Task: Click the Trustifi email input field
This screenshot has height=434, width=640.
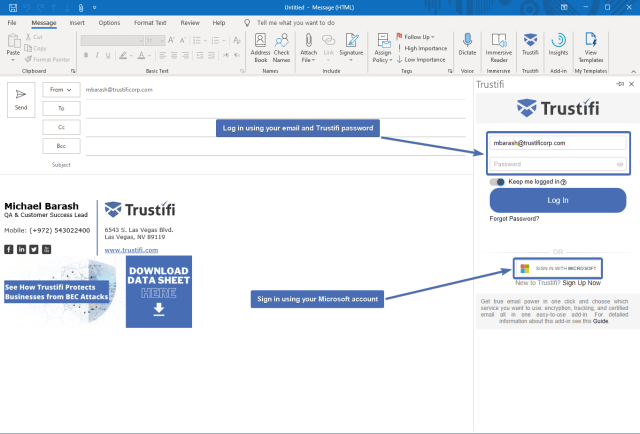Action: tap(558, 143)
